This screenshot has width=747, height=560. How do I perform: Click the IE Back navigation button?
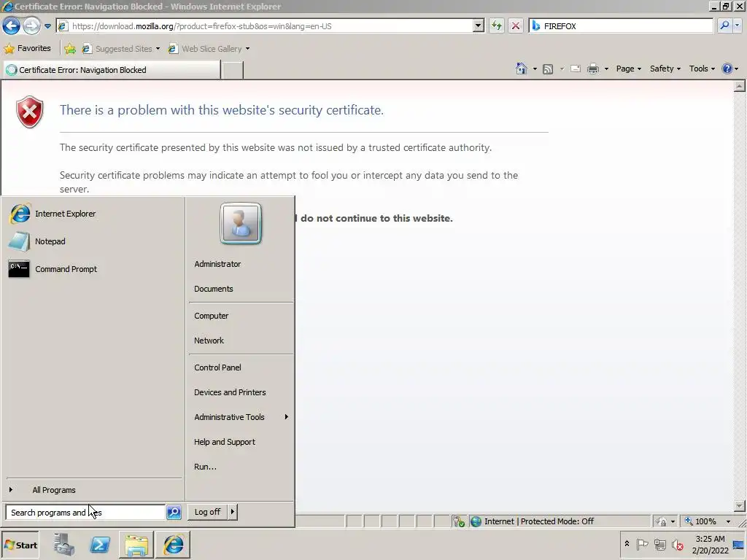click(12, 26)
